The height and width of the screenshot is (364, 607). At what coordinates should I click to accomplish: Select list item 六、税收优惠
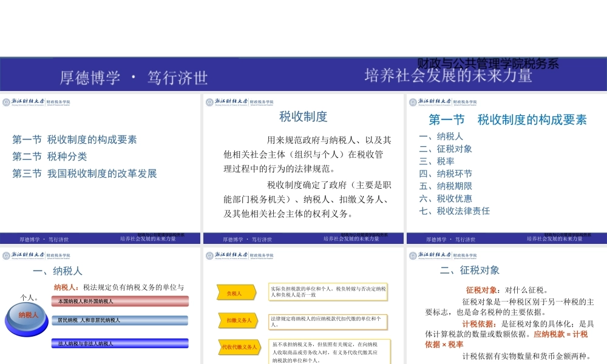[x=446, y=198]
